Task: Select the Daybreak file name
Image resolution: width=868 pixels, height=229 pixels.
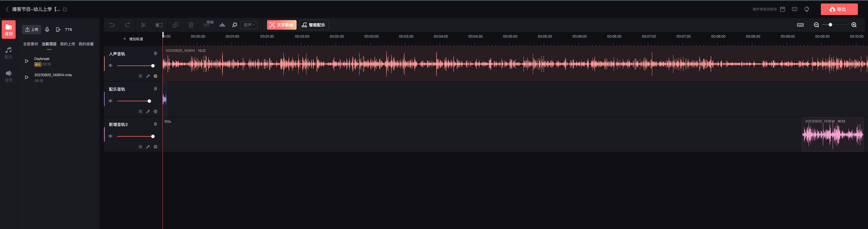Action: pos(42,59)
